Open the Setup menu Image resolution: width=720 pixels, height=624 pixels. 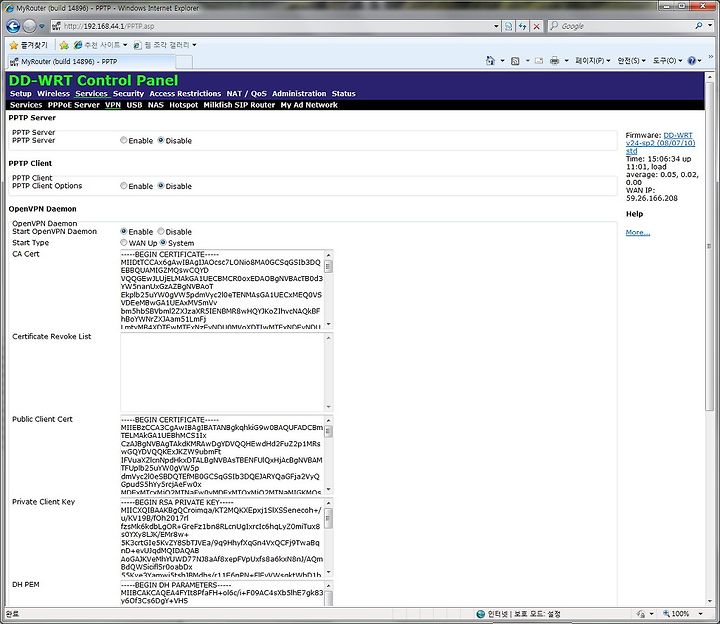[x=21, y=94]
